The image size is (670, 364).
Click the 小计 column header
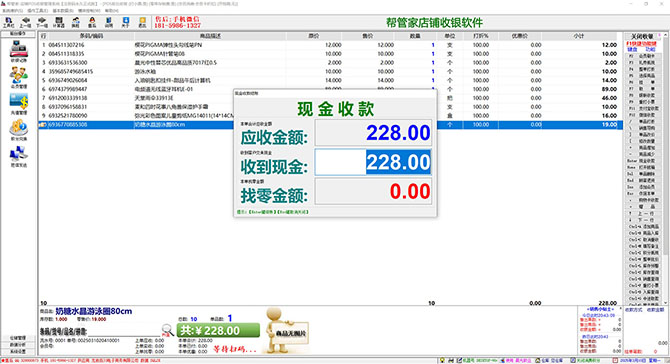point(579,36)
